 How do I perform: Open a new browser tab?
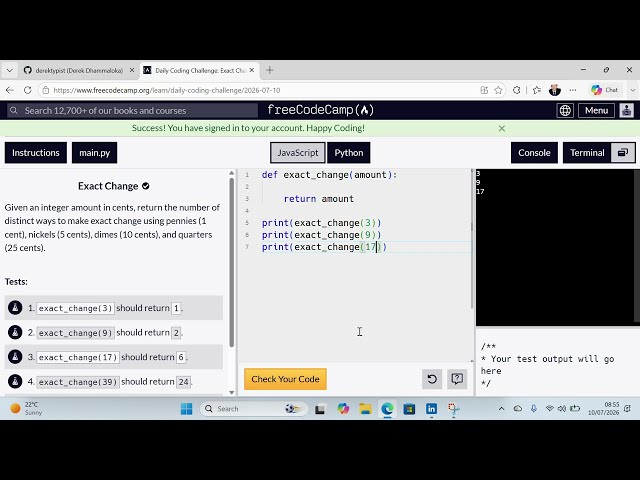point(269,70)
